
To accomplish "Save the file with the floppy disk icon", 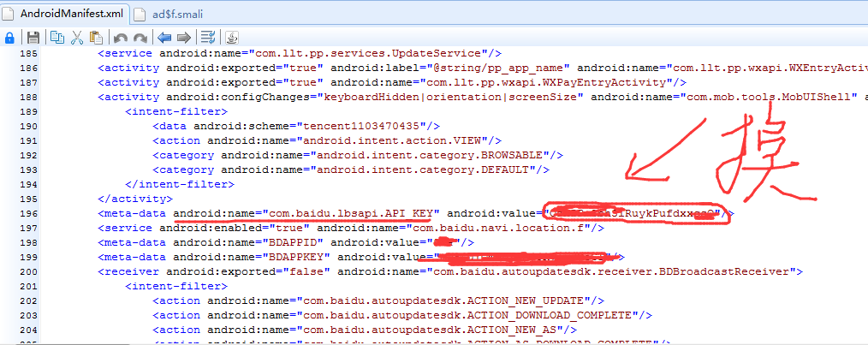I will [x=33, y=38].
